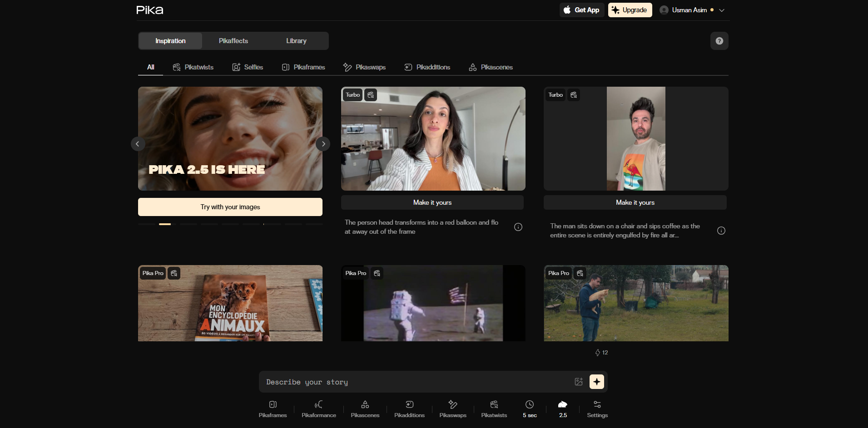
Task: Advance the banner carousel with right arrow
Action: click(323, 144)
